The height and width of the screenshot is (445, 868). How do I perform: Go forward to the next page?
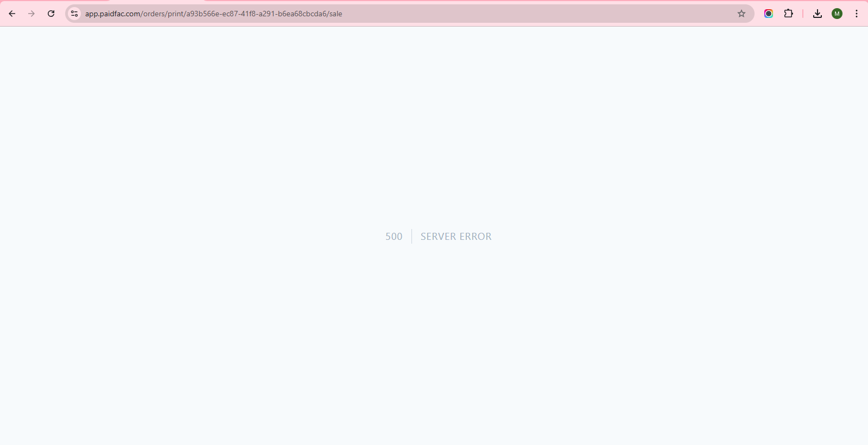pyautogui.click(x=31, y=14)
